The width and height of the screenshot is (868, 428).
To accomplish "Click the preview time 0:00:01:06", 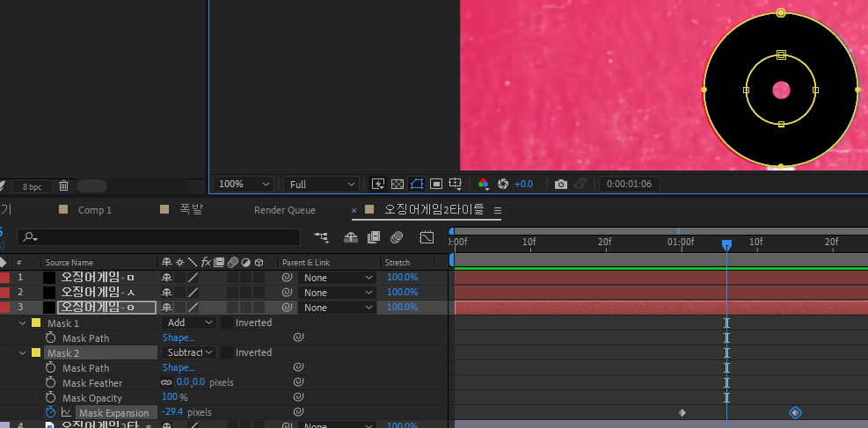I will (x=630, y=185).
